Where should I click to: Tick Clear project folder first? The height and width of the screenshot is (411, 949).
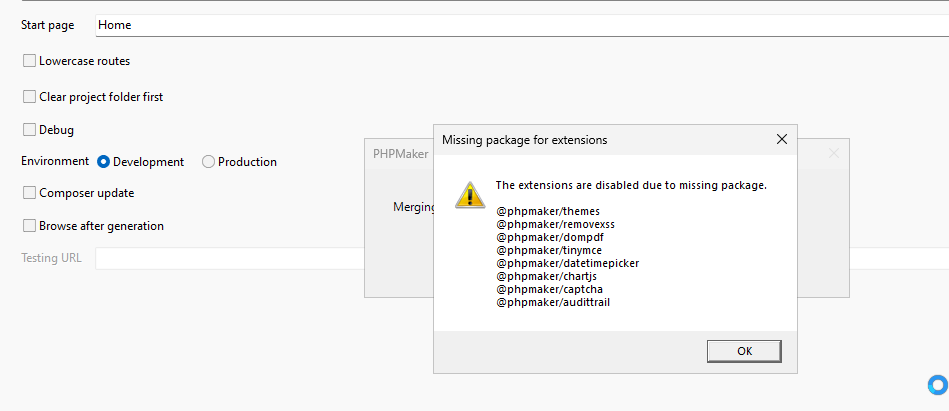[30, 97]
